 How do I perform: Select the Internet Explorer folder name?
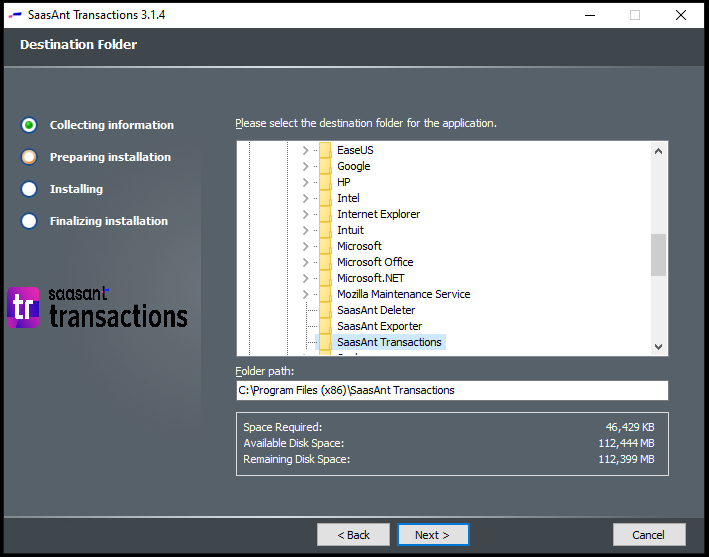(378, 214)
